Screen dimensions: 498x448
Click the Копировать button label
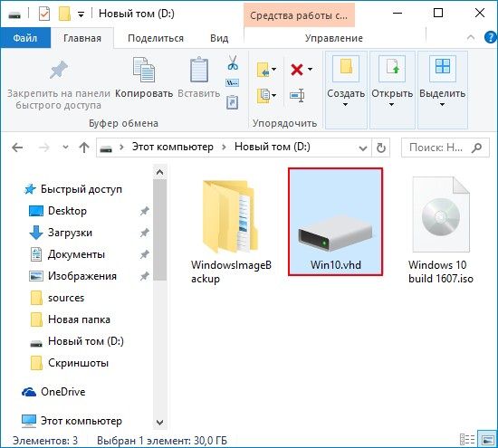[144, 93]
